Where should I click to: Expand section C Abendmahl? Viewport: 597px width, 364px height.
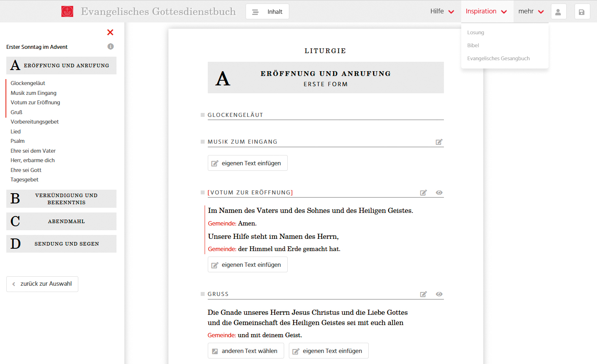coord(61,222)
